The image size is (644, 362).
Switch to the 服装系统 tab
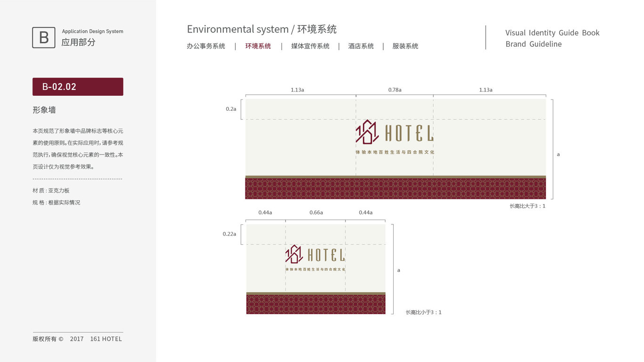pyautogui.click(x=405, y=46)
